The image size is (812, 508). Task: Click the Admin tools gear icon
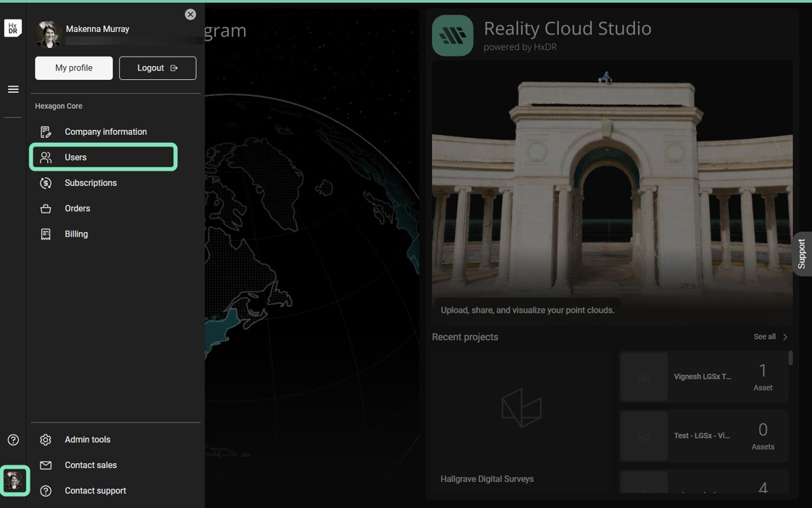(x=46, y=440)
